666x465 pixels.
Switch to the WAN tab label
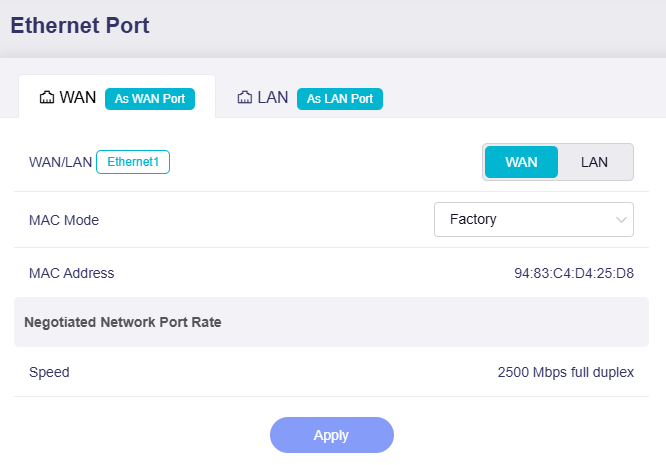[x=78, y=98]
